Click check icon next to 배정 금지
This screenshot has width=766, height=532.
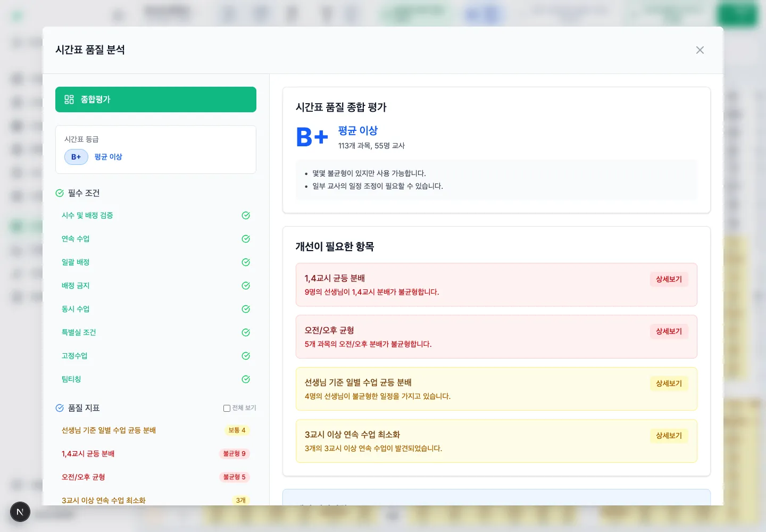(246, 286)
